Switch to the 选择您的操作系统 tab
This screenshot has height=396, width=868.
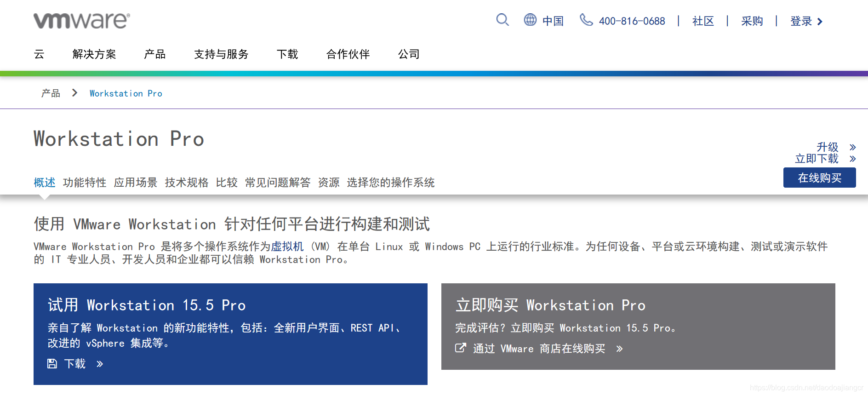click(x=391, y=183)
